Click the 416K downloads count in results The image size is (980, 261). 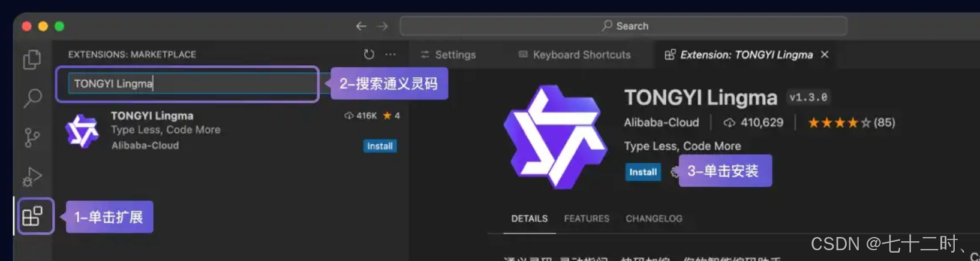click(x=361, y=116)
